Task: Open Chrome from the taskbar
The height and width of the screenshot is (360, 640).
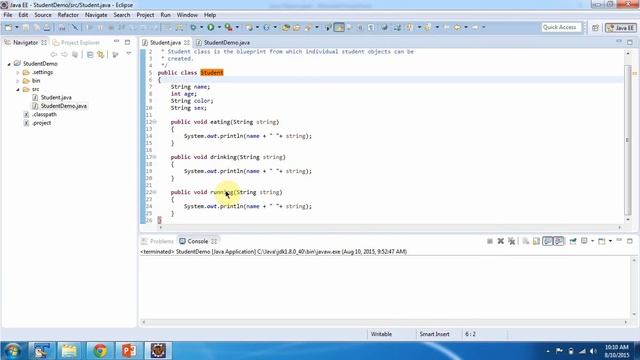Action: click(x=100, y=351)
